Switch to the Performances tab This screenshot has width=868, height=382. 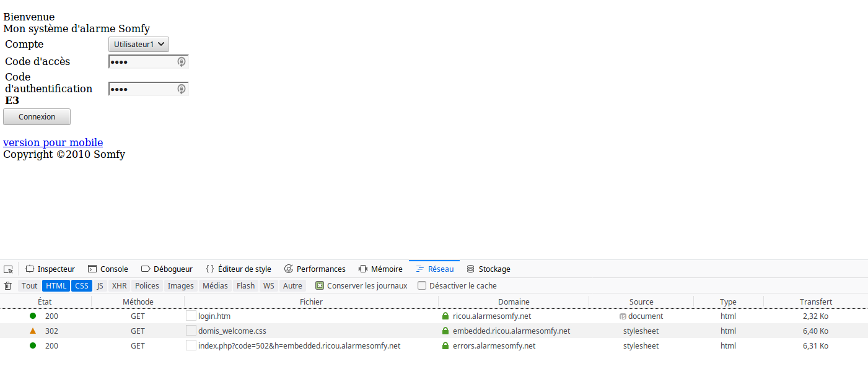[x=315, y=269]
